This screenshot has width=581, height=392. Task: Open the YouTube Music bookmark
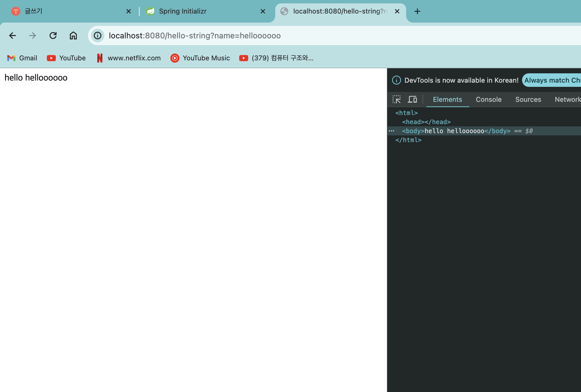[200, 58]
